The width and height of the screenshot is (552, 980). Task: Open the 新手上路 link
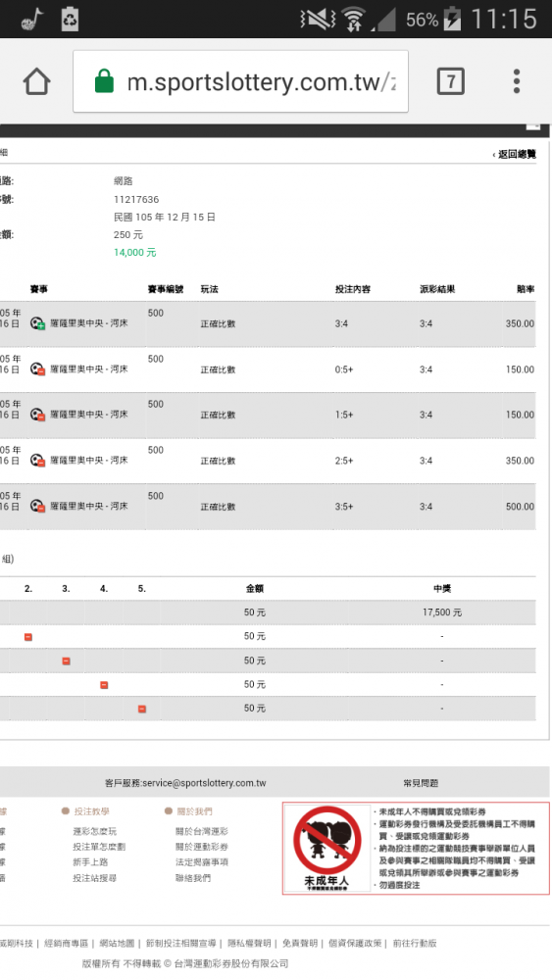coord(90,861)
